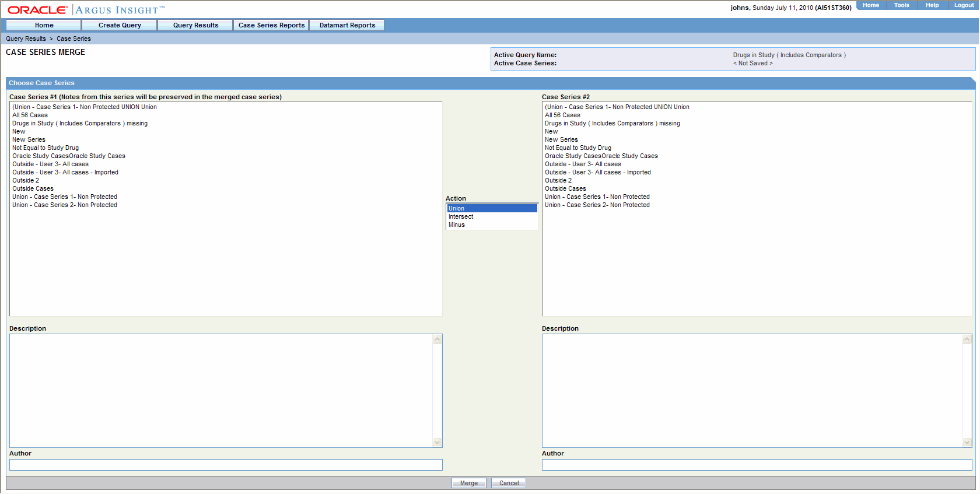Click the Merge button
The width and height of the screenshot is (980, 494).
469,483
